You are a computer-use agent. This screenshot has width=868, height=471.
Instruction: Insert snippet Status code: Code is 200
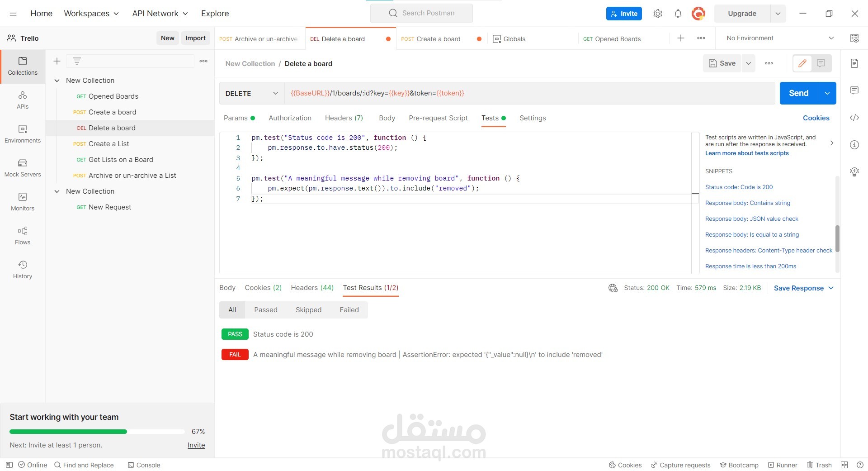point(739,187)
